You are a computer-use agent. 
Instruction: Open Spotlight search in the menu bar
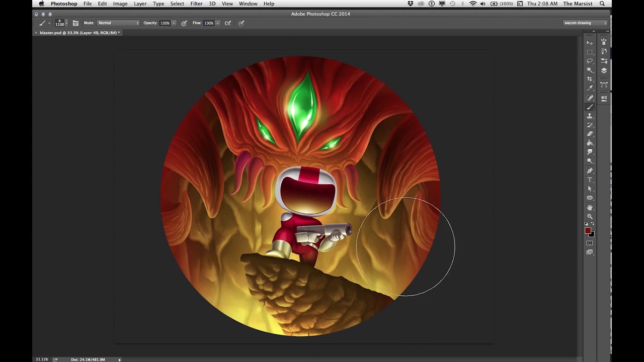602,4
